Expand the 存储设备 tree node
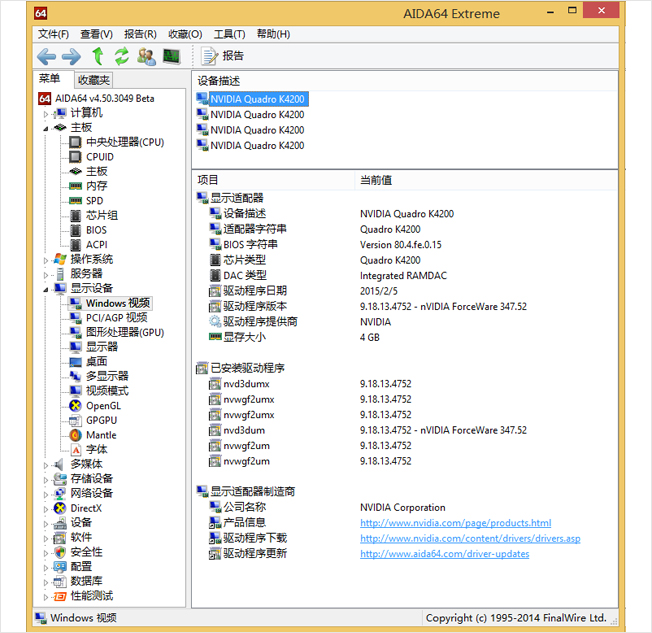 pyautogui.click(x=46, y=480)
